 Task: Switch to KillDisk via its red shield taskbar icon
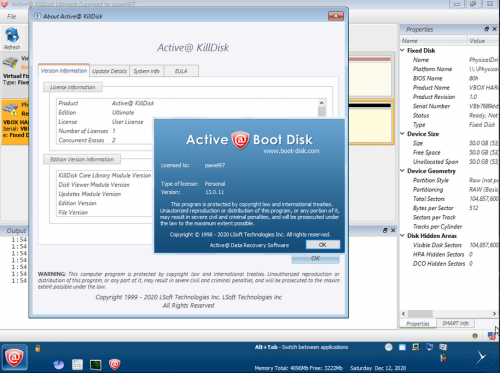[114, 364]
